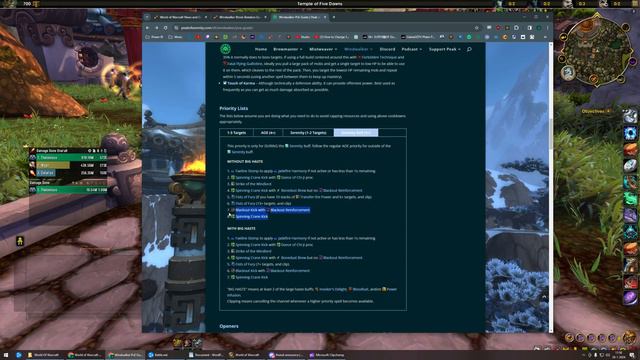Click the browser address bar URL
Image resolution: width=640 pixels, height=360 pixels.
click(x=217, y=28)
